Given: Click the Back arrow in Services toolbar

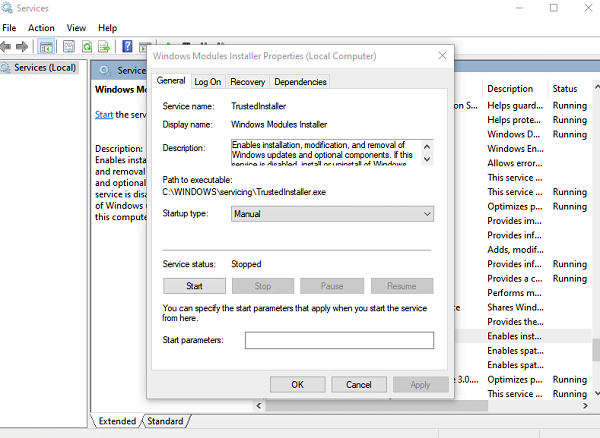Looking at the screenshot, I should (x=6, y=47).
